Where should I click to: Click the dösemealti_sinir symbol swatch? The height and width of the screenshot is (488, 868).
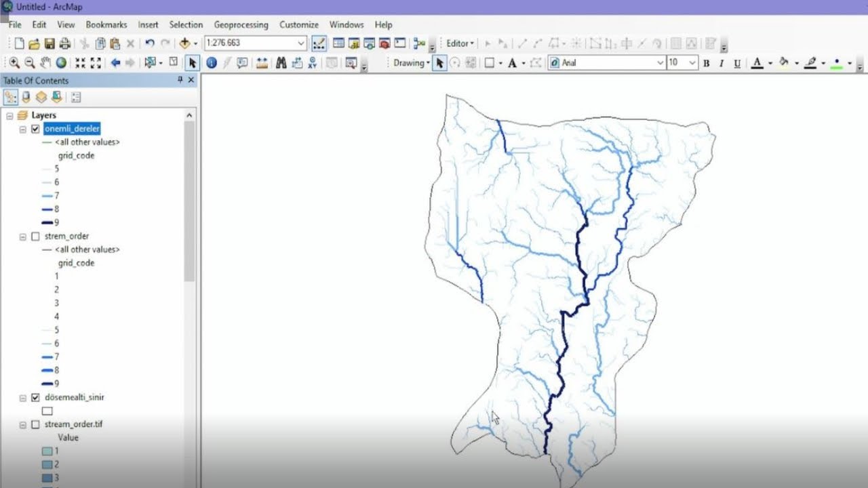point(47,411)
